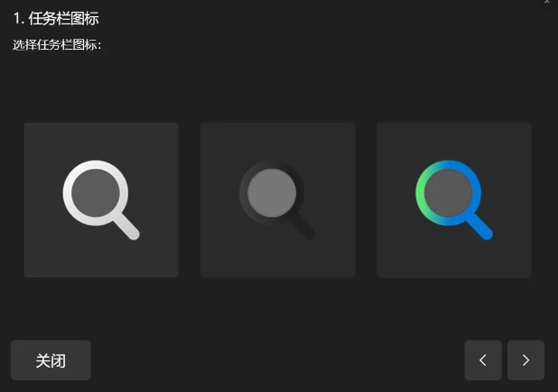Select the blue-green gradient magnifier icon
Image resolution: width=558 pixels, height=392 pixels.
454,201
